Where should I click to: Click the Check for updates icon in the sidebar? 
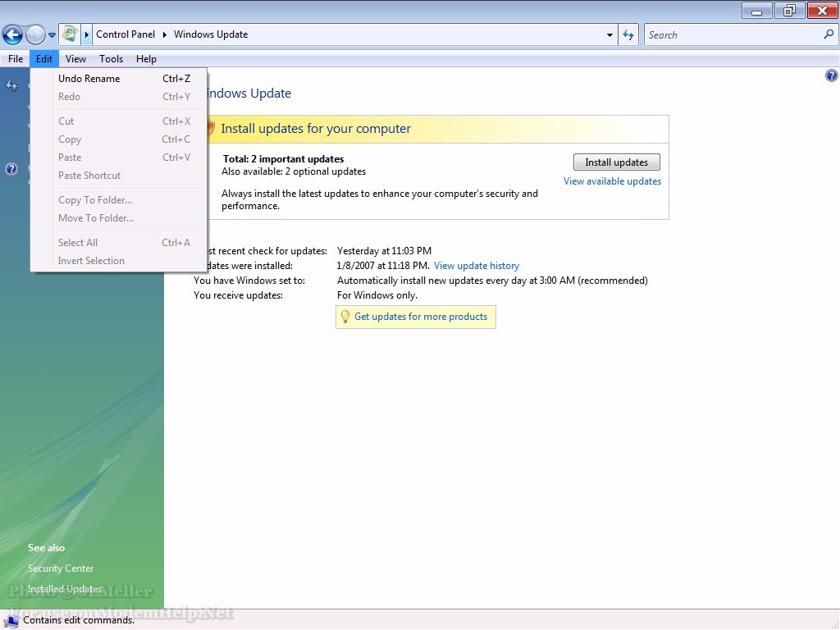pos(11,85)
